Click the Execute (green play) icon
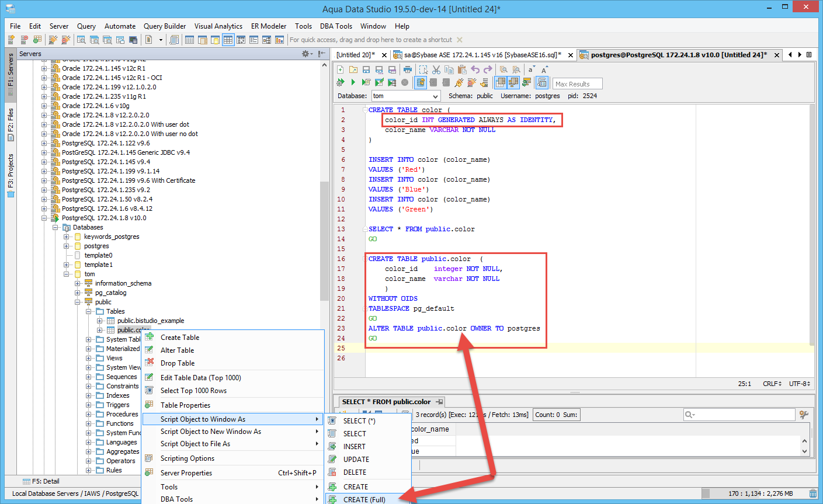Viewport: 823px width, 504px height. point(353,82)
